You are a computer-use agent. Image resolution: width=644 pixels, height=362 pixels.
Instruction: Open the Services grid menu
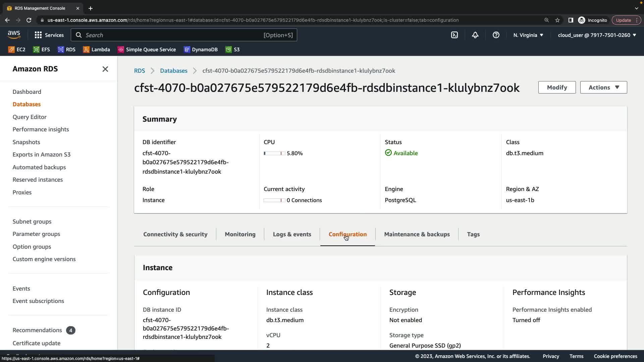(x=49, y=35)
